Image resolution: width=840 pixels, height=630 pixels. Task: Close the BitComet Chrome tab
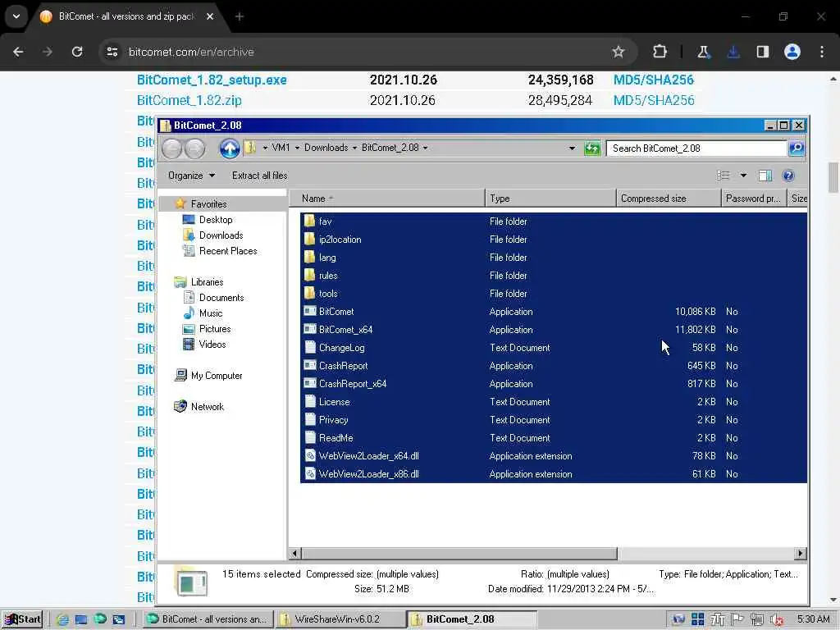(210, 16)
